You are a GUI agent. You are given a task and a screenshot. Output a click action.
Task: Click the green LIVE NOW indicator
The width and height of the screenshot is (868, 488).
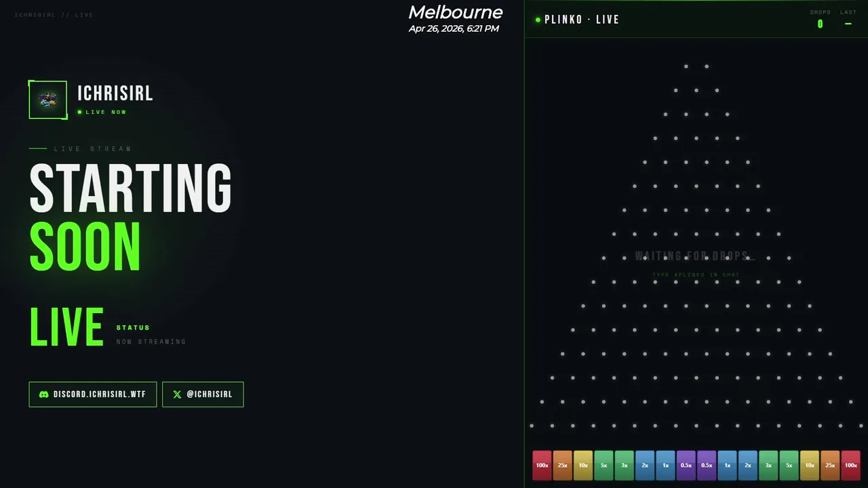102,113
